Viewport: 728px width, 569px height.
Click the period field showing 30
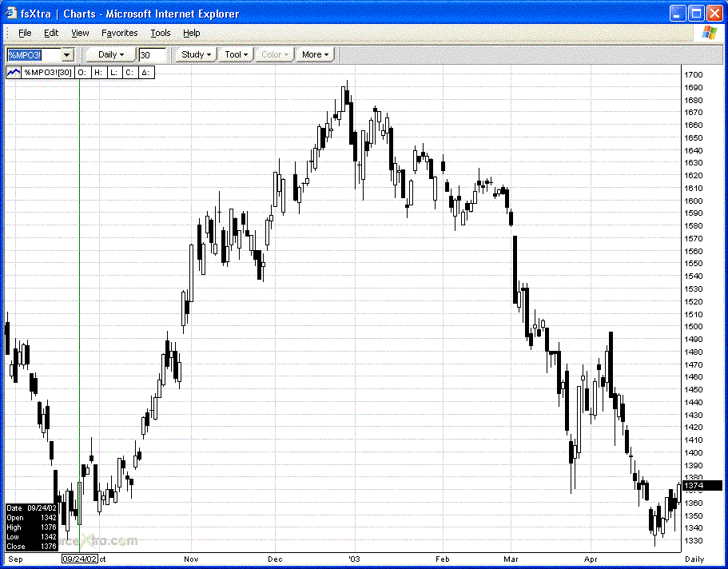(153, 55)
